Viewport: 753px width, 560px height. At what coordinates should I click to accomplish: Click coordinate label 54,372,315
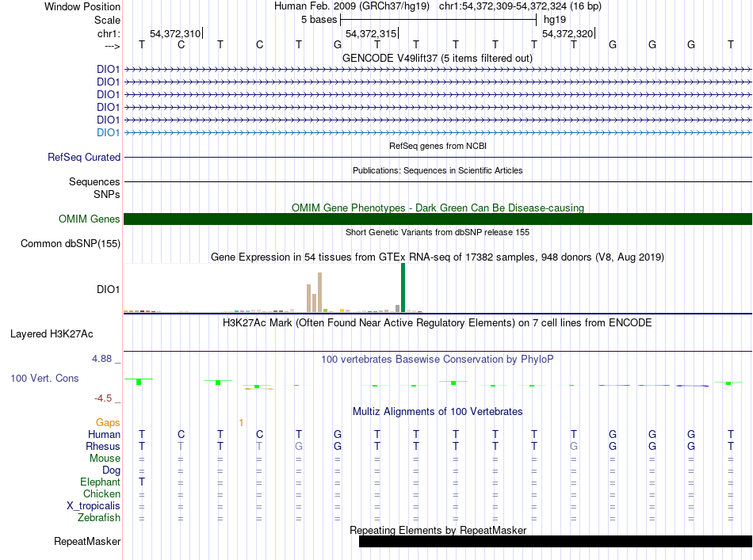pyautogui.click(x=371, y=33)
